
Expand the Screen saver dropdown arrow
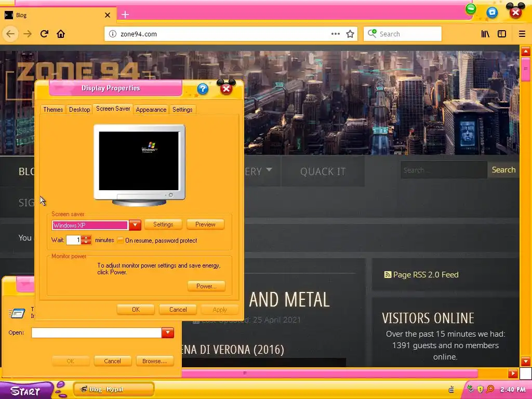(x=135, y=225)
